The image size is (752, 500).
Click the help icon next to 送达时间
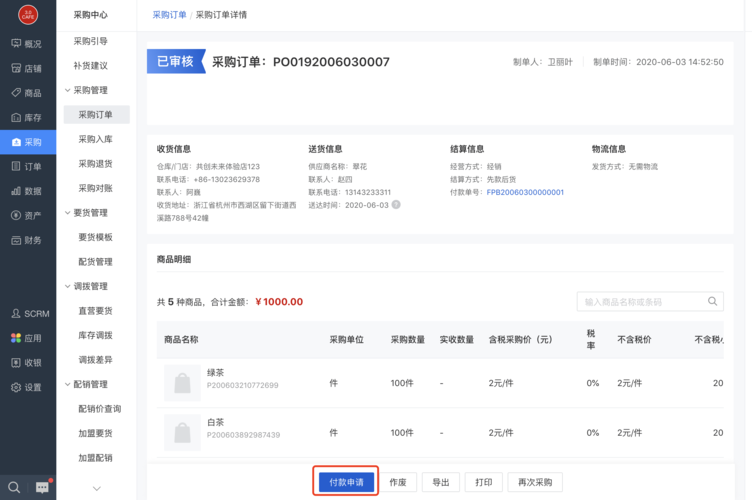396,205
